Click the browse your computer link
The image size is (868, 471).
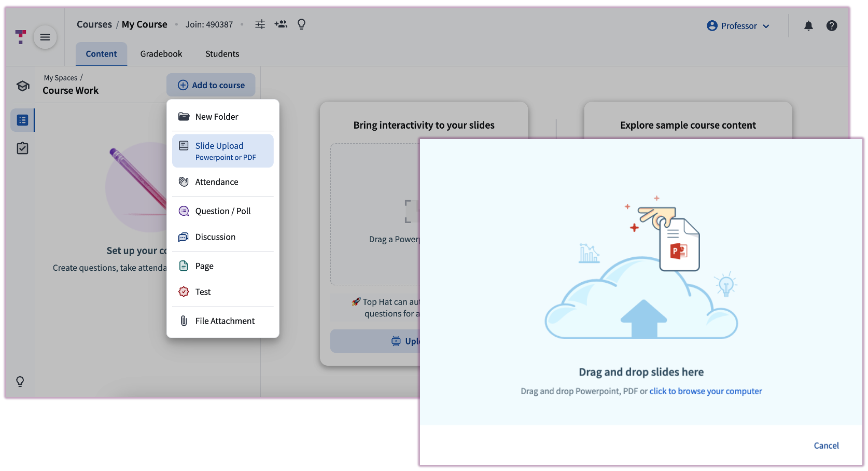[705, 391]
